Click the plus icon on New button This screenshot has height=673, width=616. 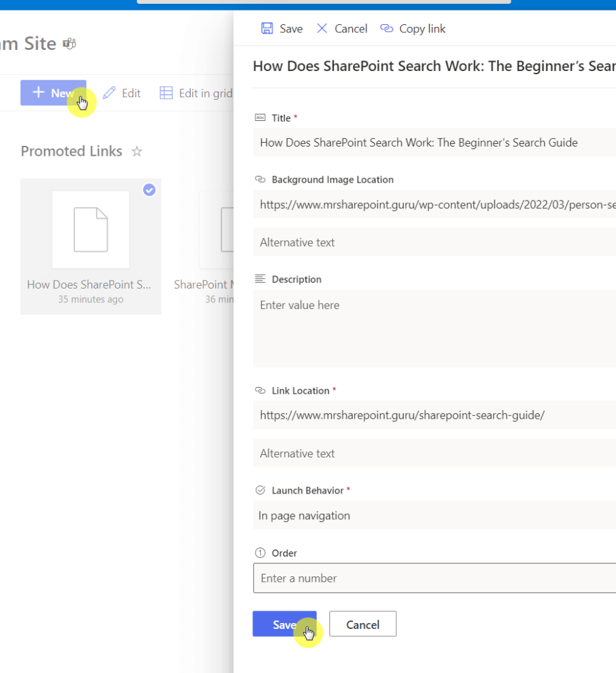click(39, 92)
